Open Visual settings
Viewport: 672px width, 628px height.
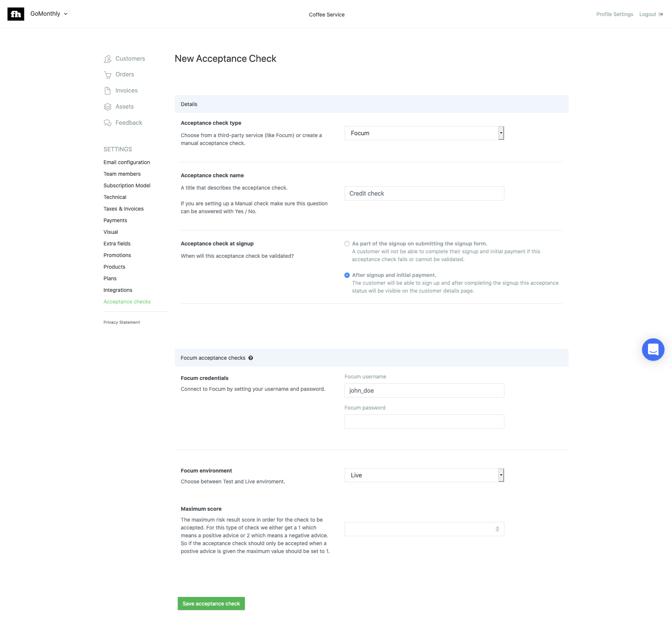pyautogui.click(x=111, y=232)
